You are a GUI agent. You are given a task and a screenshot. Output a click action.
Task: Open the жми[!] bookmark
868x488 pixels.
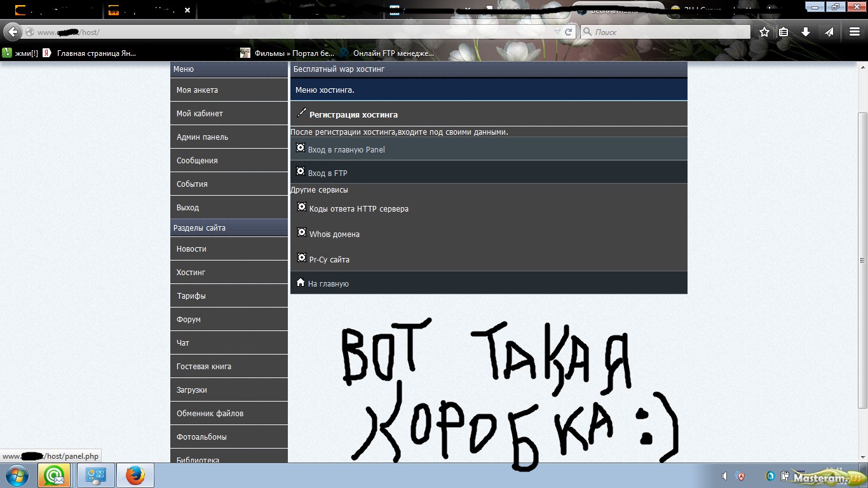[20, 53]
